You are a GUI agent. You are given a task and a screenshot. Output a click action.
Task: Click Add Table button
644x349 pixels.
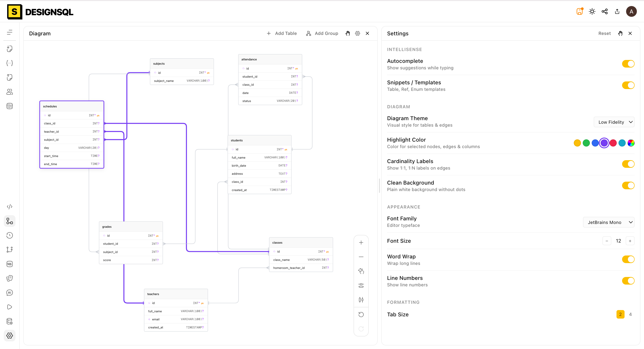(x=282, y=33)
